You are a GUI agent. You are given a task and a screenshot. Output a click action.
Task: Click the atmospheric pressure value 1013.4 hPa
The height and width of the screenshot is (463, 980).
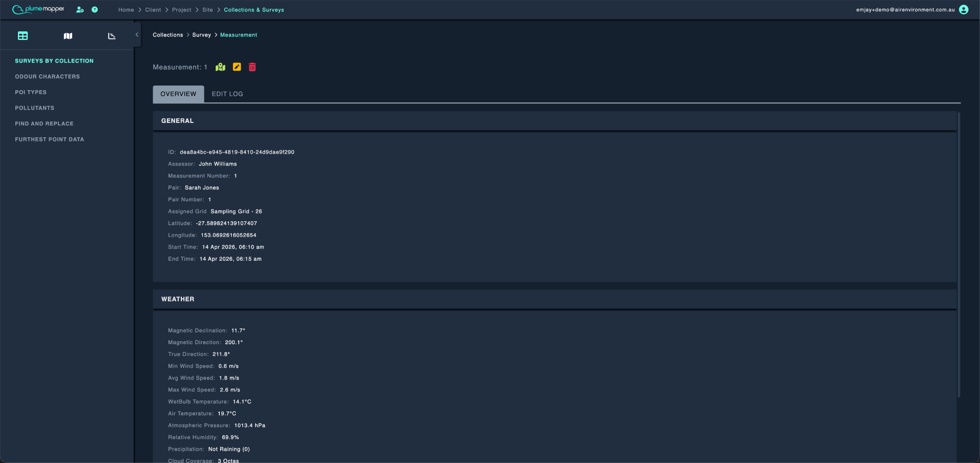250,426
